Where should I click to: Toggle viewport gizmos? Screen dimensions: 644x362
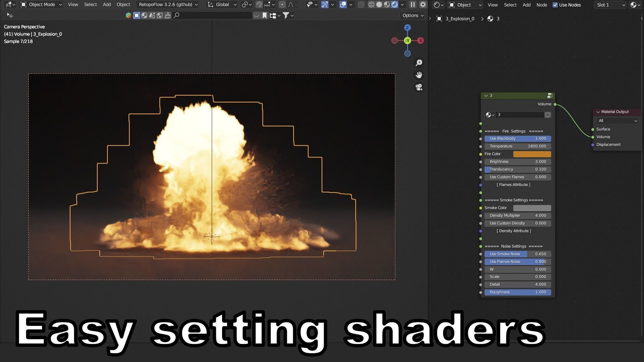coord(324,5)
